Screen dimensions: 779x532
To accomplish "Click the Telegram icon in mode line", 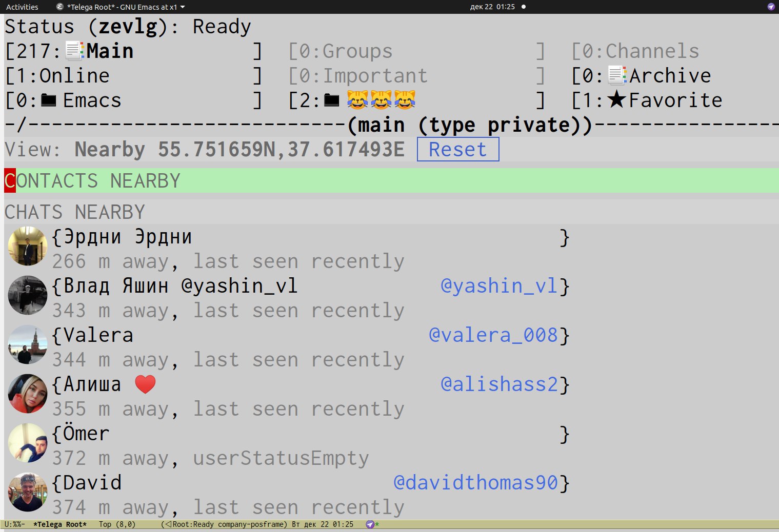I will pos(370,524).
